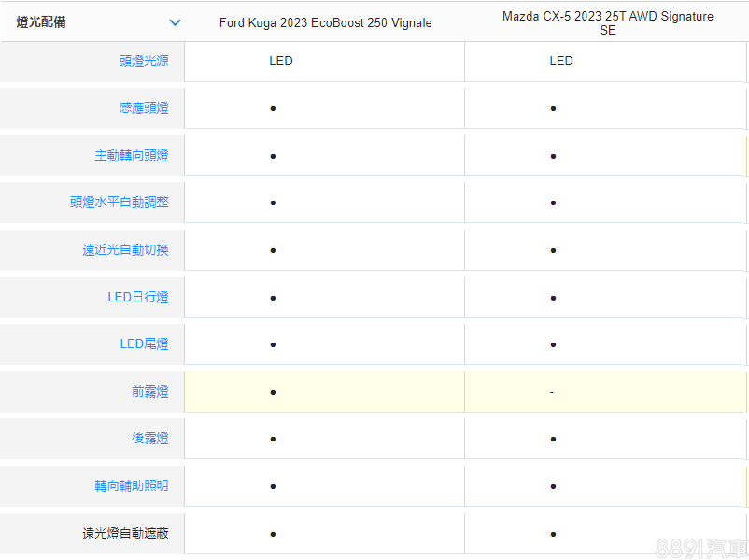
Task: Click the 燈光配備 section header
Action: coord(41,22)
